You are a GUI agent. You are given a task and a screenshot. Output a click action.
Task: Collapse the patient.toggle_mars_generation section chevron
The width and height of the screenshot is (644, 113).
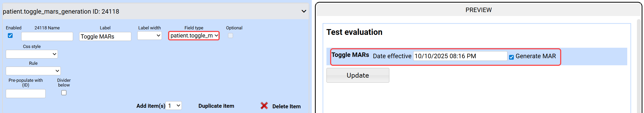(304, 11)
